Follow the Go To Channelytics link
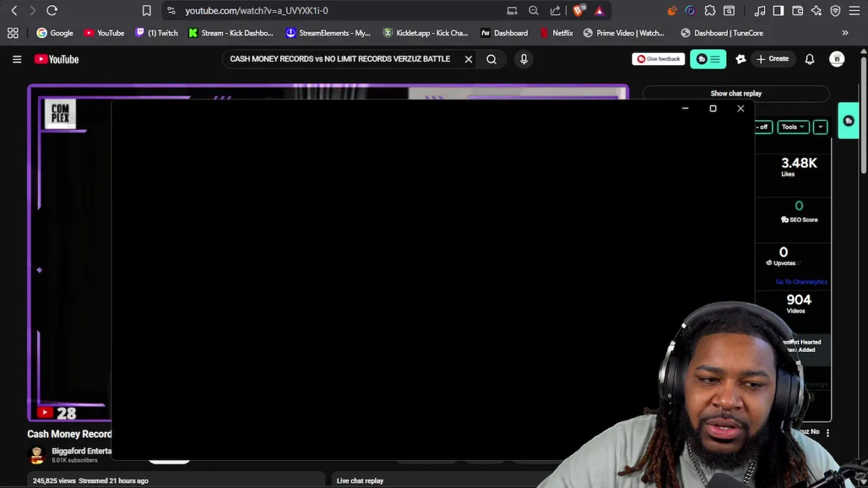Viewport: 868px width, 488px height. point(802,282)
